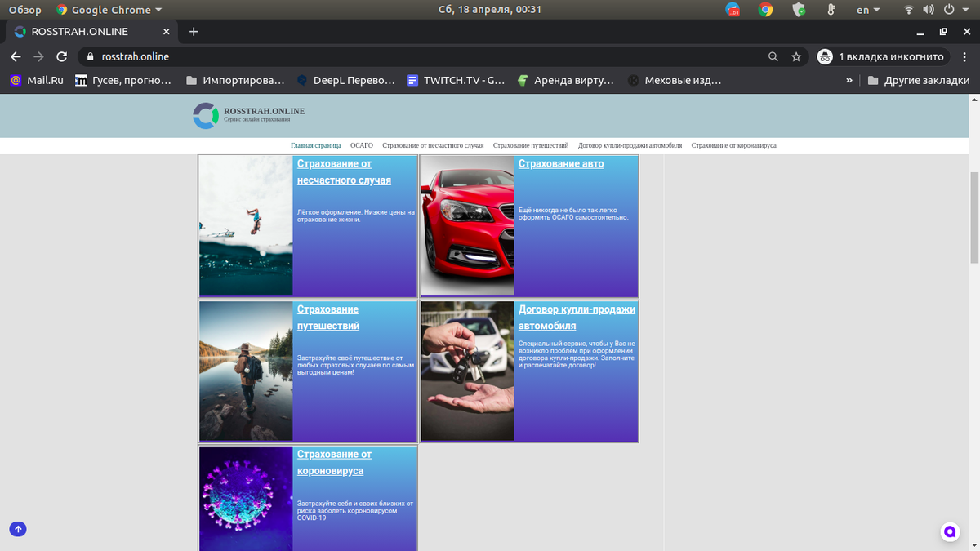The image size is (980, 551).
Task: Click the Страхование авто card heading
Action: [561, 163]
